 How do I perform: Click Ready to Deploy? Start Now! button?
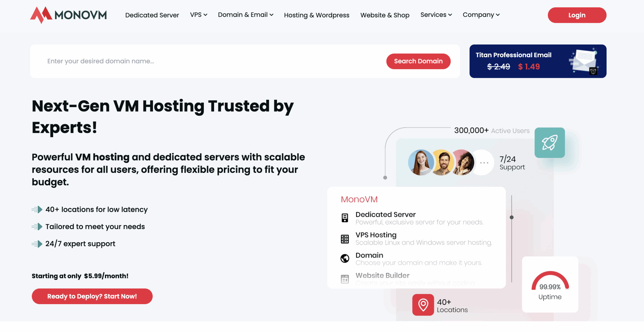pyautogui.click(x=92, y=296)
